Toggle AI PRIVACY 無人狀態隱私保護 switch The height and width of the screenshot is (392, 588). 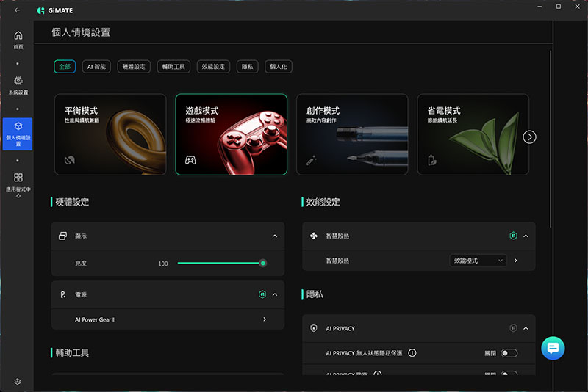509,353
